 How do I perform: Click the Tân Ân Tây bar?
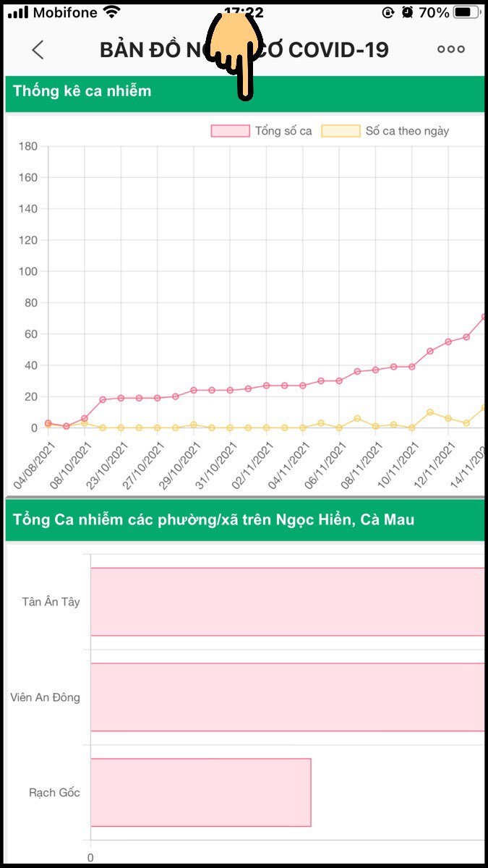tap(287, 602)
